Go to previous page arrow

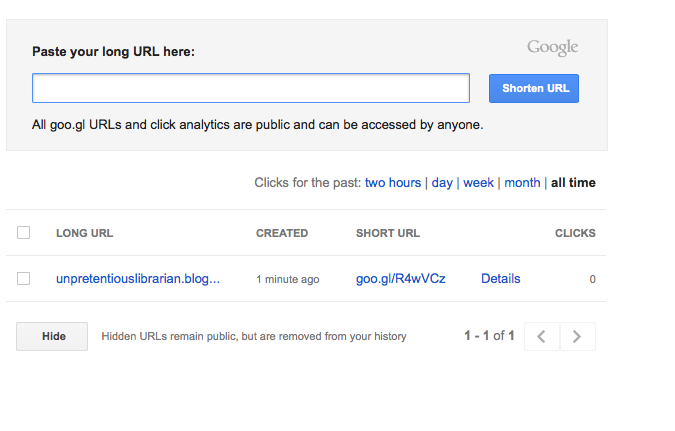pos(542,336)
